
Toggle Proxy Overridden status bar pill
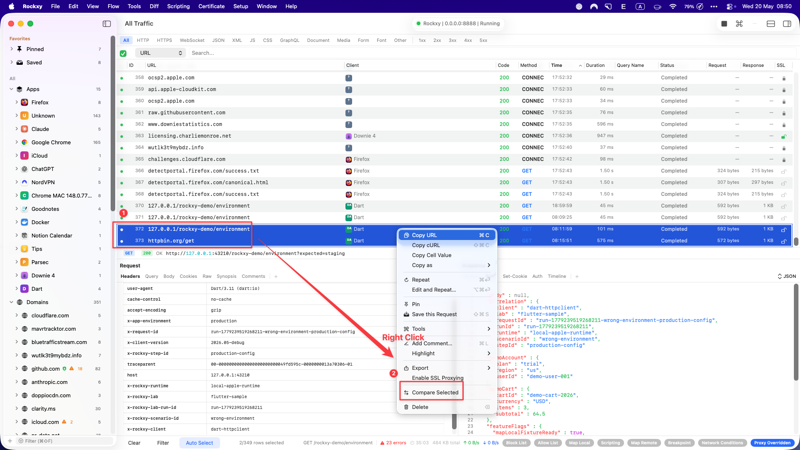click(x=773, y=443)
